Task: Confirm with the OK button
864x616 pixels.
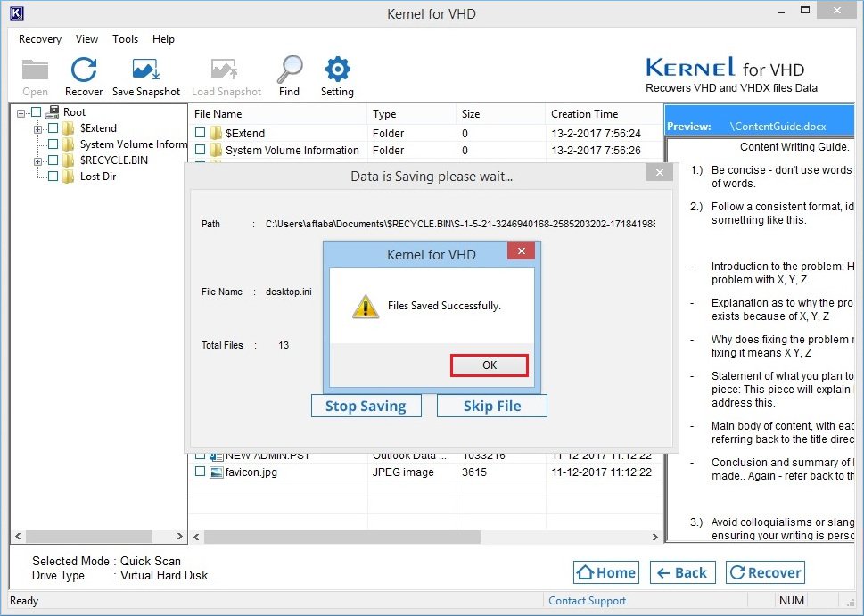Action: point(490,365)
